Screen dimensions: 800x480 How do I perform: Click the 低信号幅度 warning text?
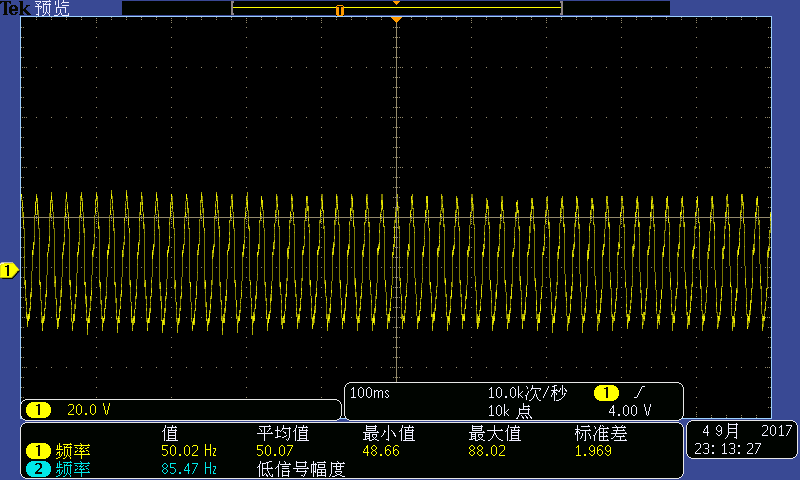pyautogui.click(x=301, y=469)
